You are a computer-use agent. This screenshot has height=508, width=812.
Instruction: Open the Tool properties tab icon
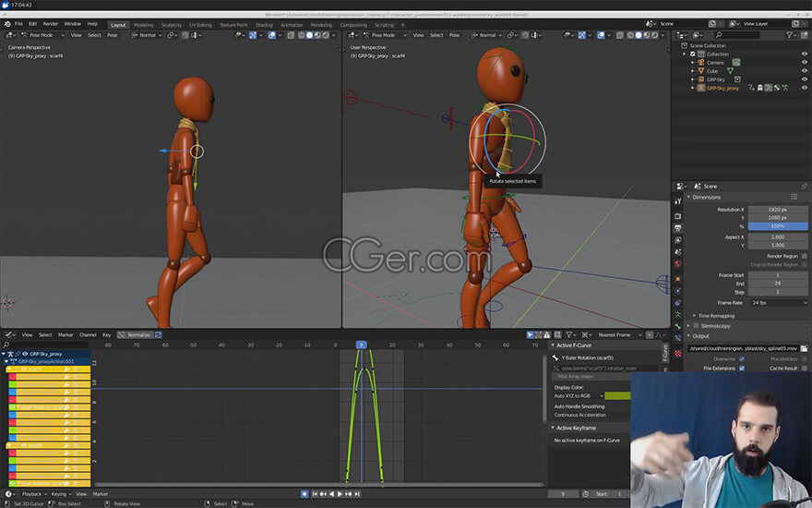(678, 201)
